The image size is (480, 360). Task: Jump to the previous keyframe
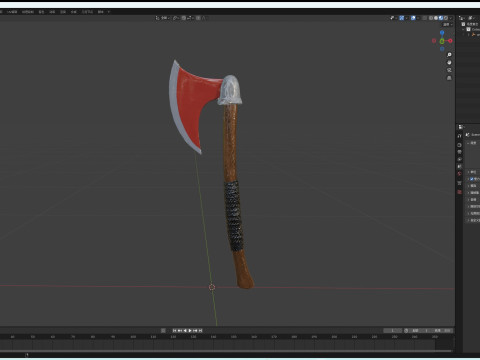tap(180, 330)
